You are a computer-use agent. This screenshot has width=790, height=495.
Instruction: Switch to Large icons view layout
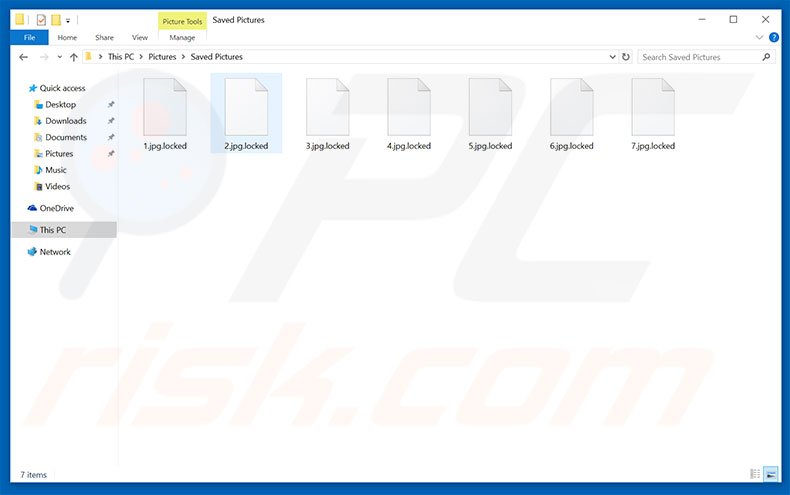771,474
